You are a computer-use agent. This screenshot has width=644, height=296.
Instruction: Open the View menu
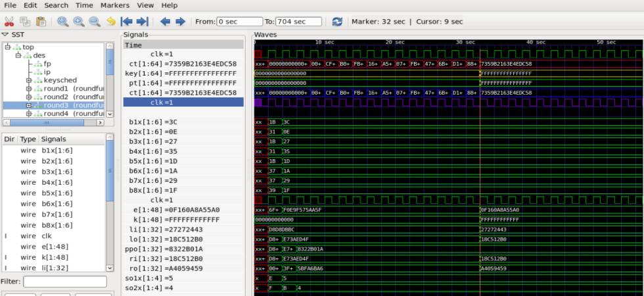tap(145, 5)
